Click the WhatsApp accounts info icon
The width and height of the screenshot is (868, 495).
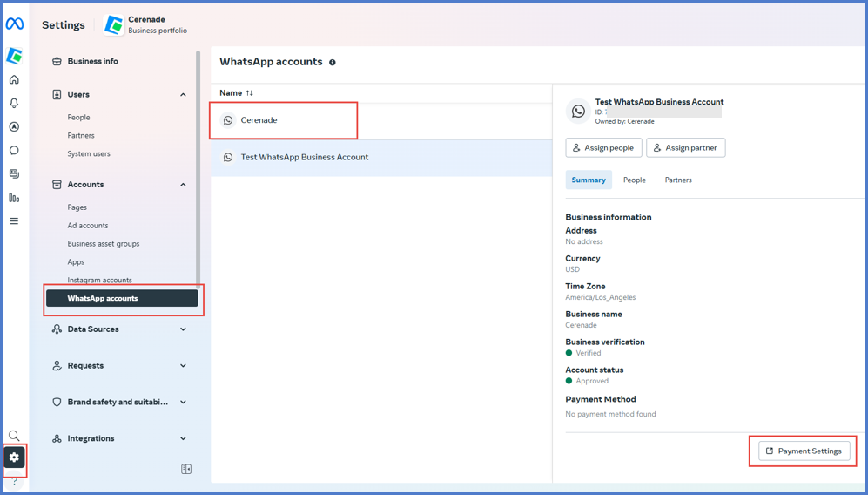[x=333, y=63]
